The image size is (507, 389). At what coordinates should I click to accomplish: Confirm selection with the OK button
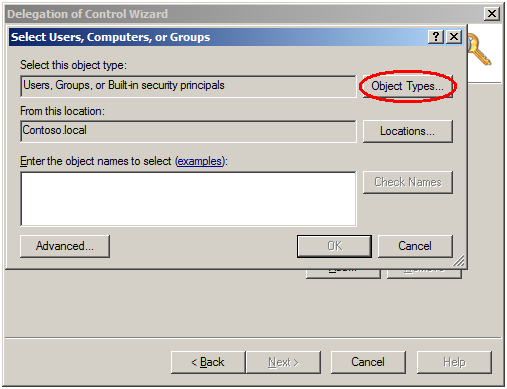(x=334, y=246)
